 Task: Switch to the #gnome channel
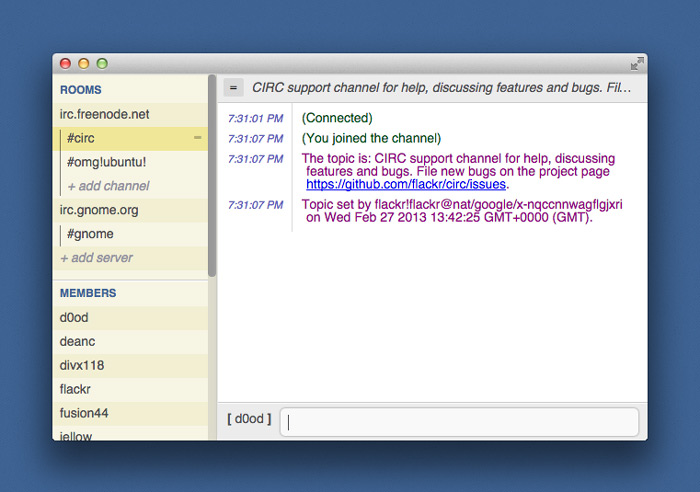pos(90,234)
